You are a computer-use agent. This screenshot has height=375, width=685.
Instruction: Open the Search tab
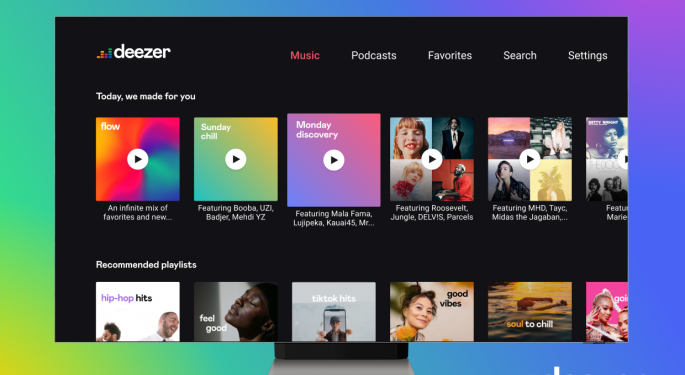point(519,56)
